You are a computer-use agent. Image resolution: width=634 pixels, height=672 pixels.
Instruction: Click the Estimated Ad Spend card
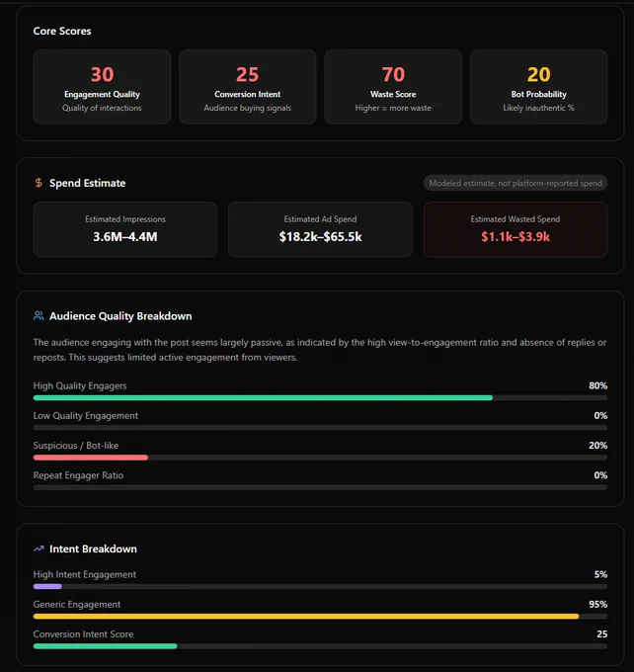[x=320, y=229]
